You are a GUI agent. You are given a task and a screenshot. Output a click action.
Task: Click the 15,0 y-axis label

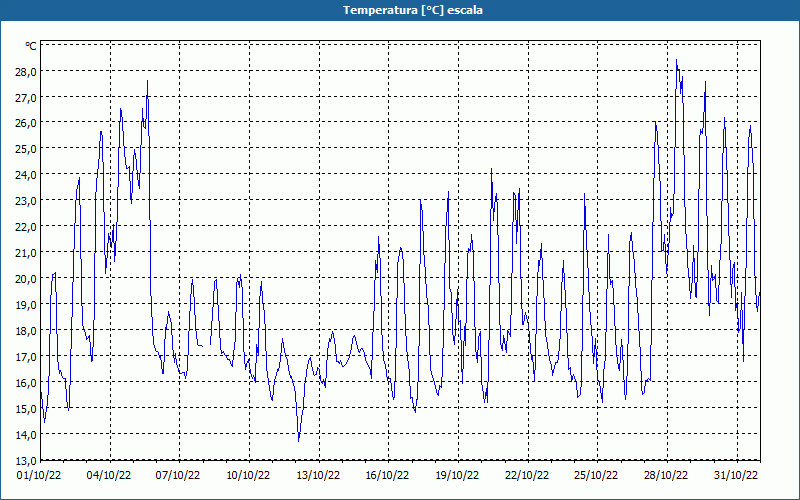point(26,409)
